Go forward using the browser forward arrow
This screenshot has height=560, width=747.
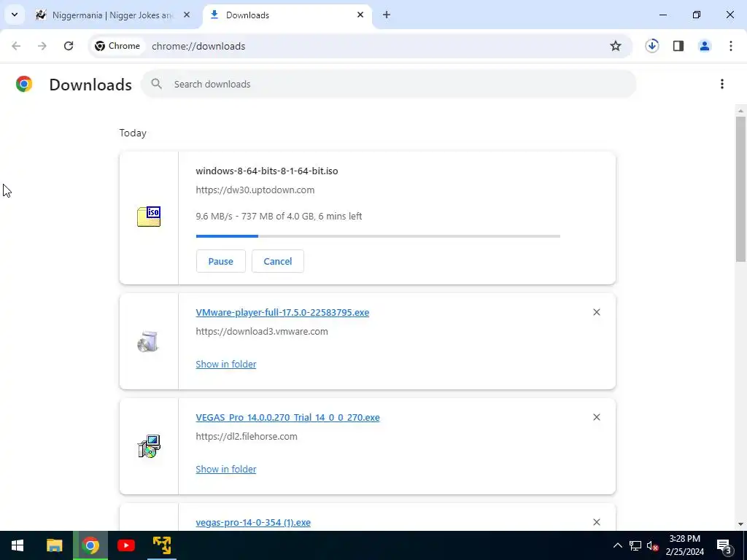[42, 46]
